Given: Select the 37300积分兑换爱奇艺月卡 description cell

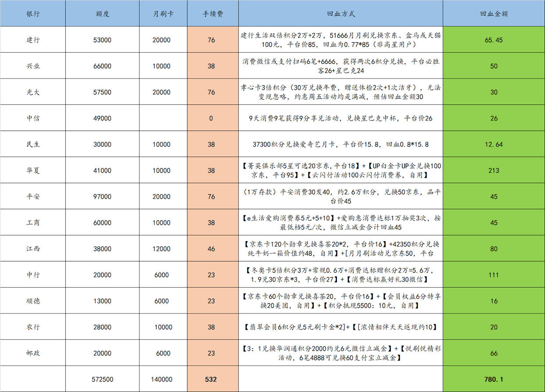Looking at the screenshot, I should click(x=341, y=144).
